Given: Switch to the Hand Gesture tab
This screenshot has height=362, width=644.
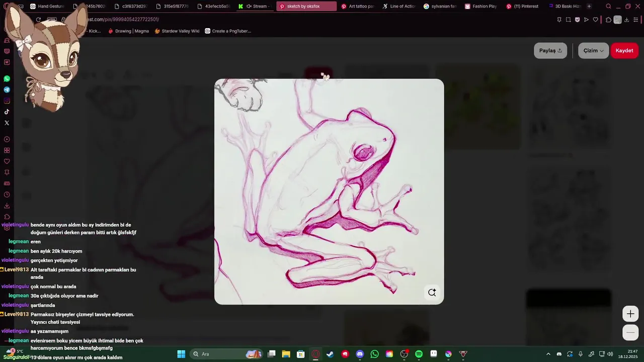Looking at the screenshot, I should (x=48, y=7).
